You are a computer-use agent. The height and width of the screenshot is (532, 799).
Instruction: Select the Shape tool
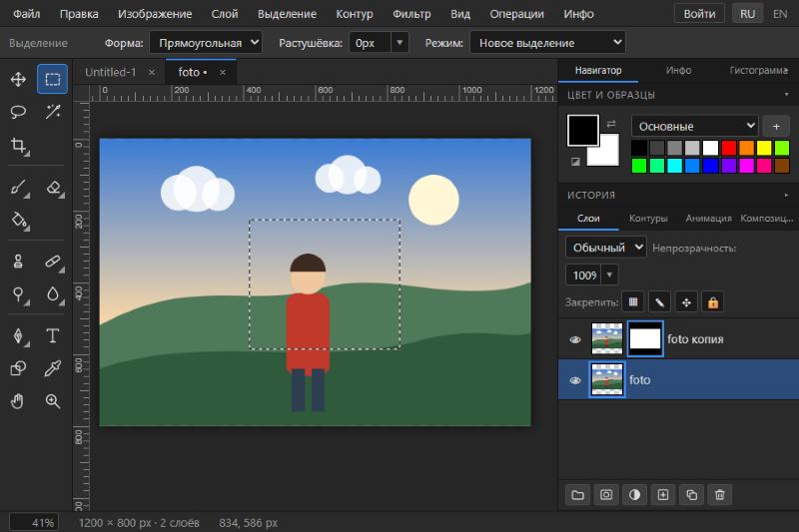click(18, 368)
